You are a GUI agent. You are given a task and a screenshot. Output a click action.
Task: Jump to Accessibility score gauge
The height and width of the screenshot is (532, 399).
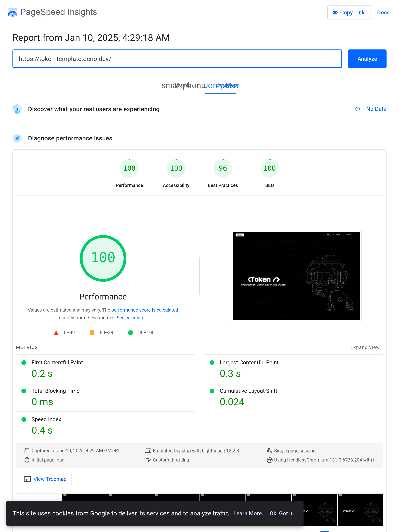click(176, 168)
